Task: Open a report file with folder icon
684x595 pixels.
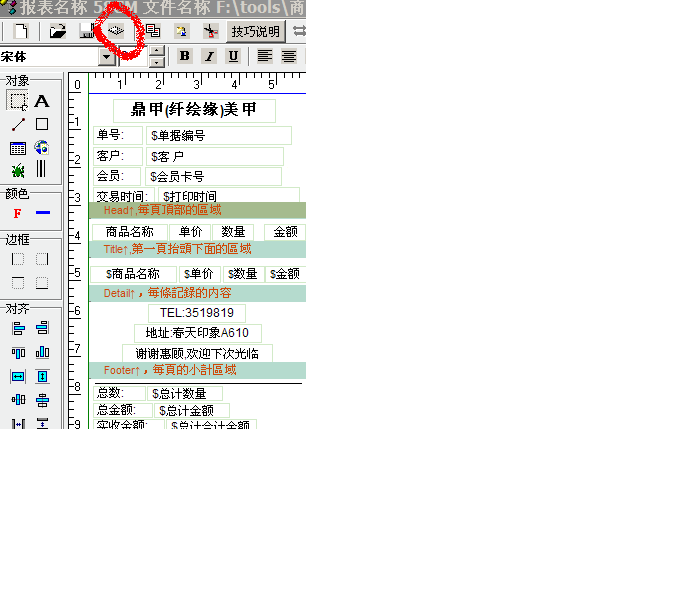Action: (x=58, y=31)
